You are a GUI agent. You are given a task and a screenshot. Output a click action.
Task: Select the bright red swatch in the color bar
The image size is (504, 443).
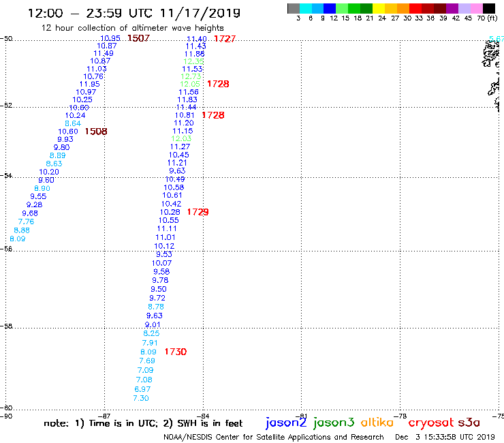tap(415, 8)
